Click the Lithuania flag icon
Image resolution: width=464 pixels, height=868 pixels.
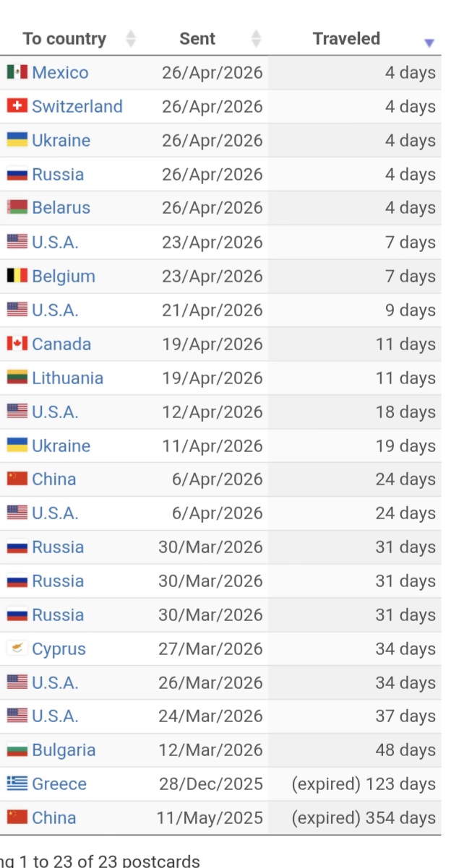pos(17,378)
